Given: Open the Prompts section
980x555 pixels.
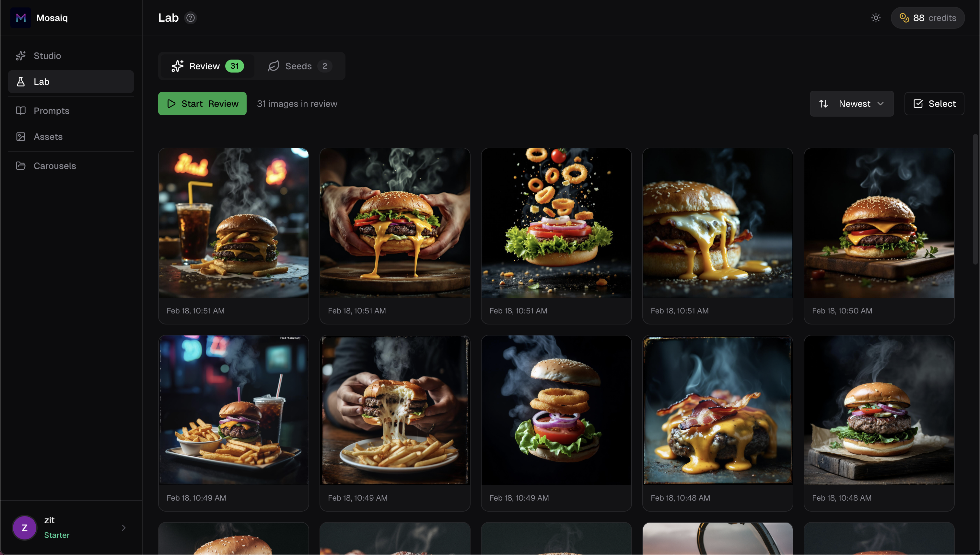Looking at the screenshot, I should (52, 110).
